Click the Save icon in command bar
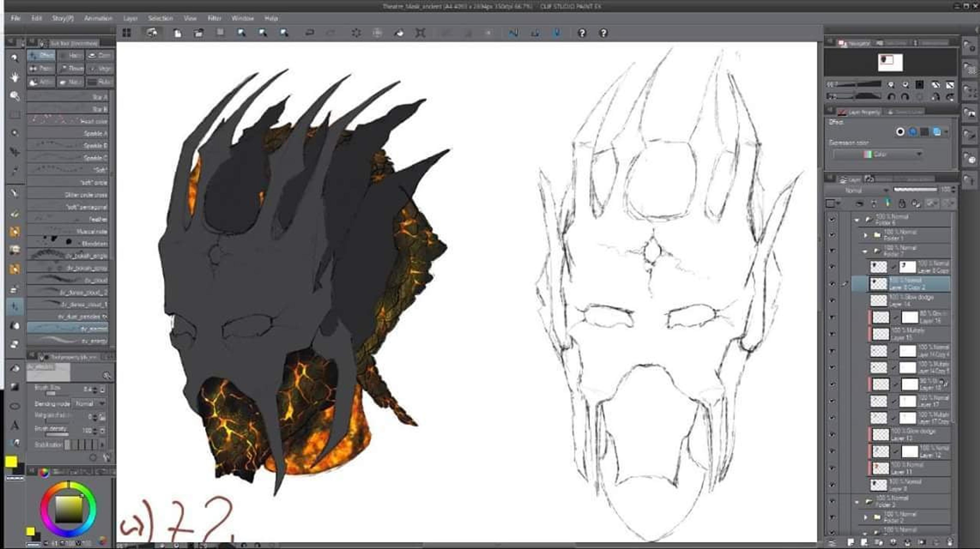The image size is (980, 549). (220, 33)
